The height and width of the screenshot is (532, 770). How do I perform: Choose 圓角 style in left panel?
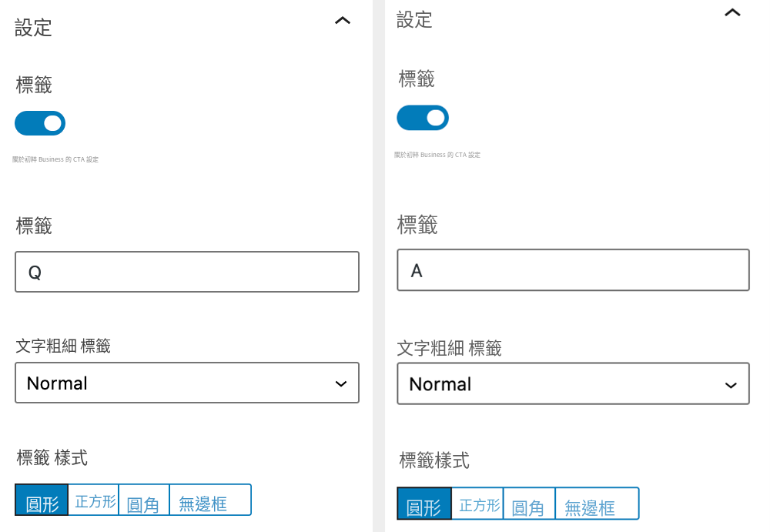point(145,500)
